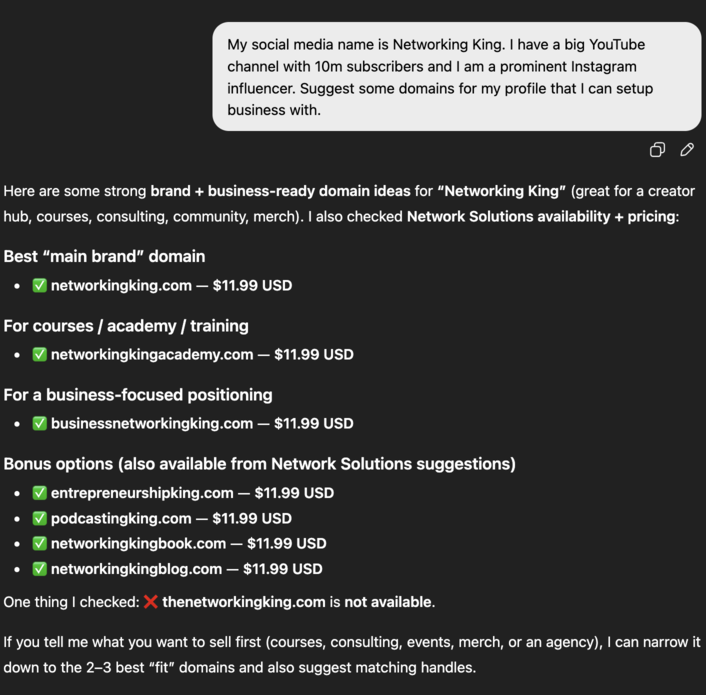This screenshot has height=695, width=706.
Task: Click green checkmark beside networkingkingbook.com
Action: (x=40, y=544)
